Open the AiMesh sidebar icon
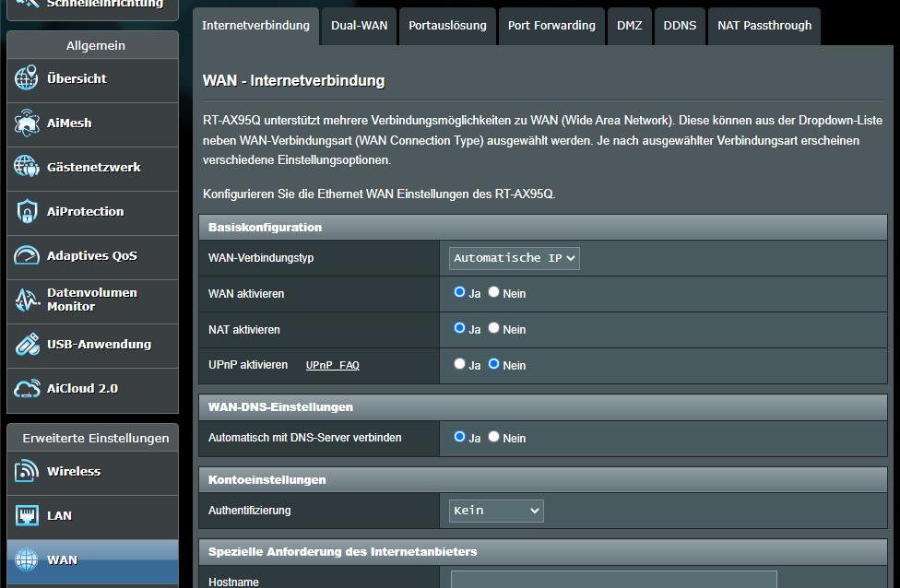Image resolution: width=900 pixels, height=588 pixels. pos(27,123)
